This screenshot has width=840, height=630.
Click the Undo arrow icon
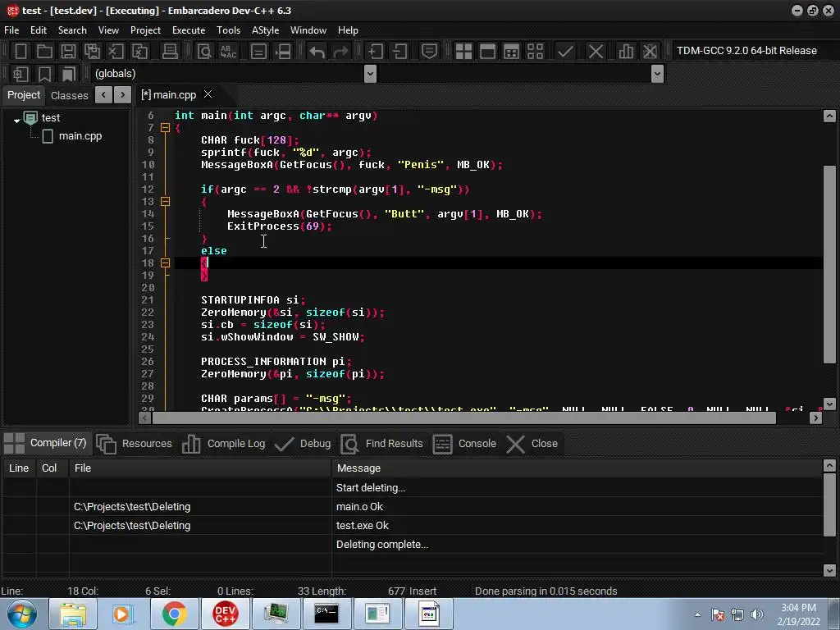click(x=317, y=52)
